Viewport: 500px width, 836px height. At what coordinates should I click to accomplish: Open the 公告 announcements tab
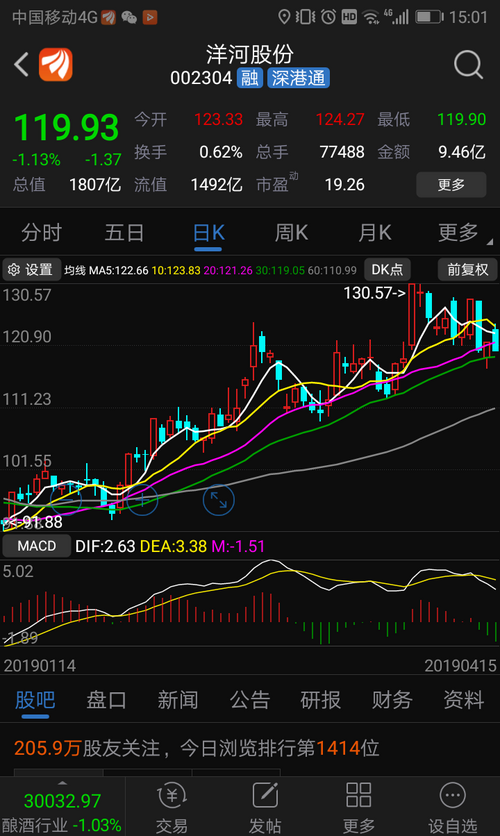pos(249,700)
